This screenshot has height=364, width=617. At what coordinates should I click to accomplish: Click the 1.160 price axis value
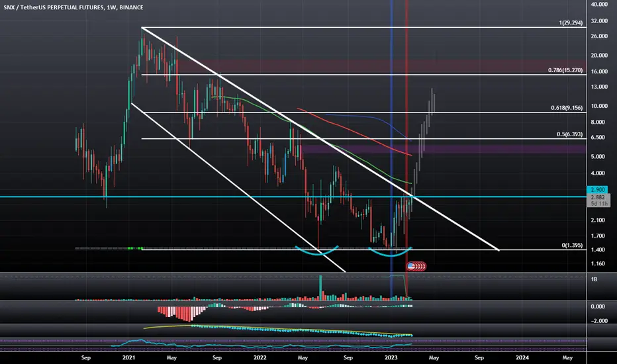pyautogui.click(x=598, y=263)
